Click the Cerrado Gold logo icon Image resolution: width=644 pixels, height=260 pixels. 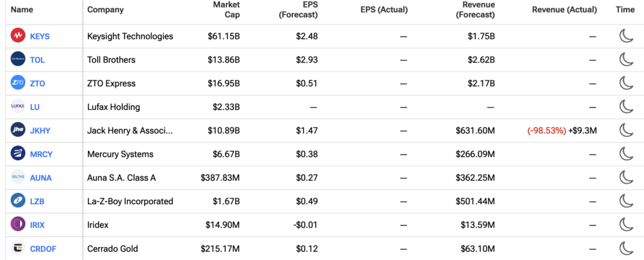pos(18,249)
